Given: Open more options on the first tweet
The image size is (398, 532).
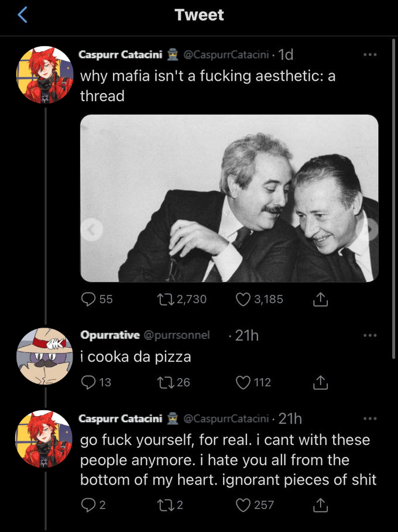Looking at the screenshot, I should click(369, 55).
